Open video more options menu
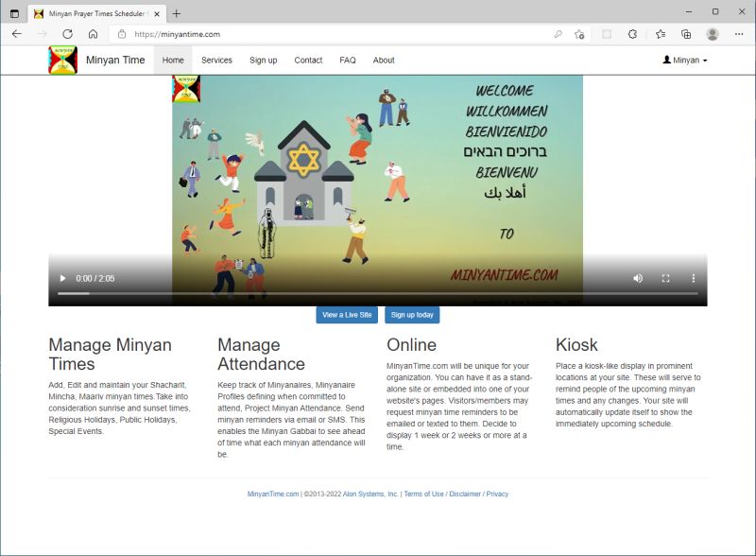 694,279
